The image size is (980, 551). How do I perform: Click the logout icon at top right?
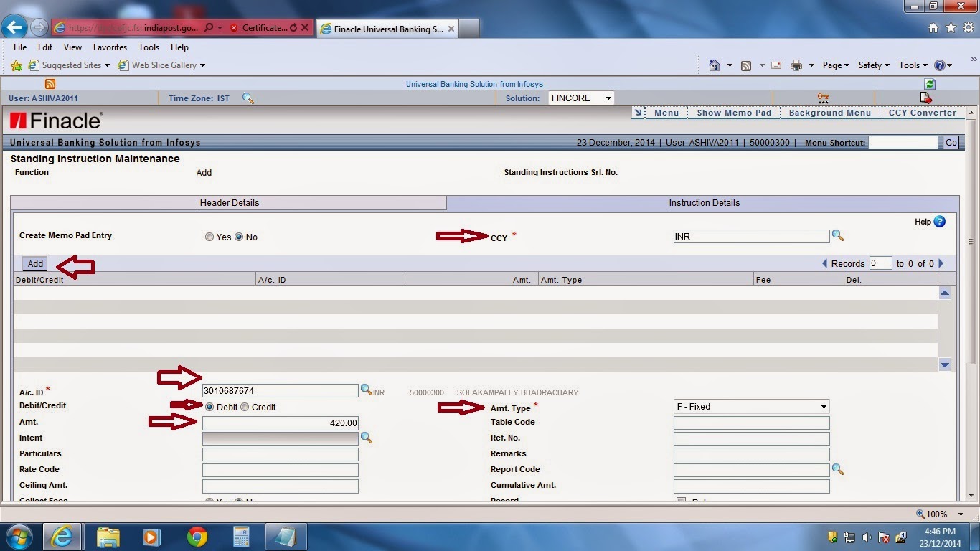pos(925,97)
